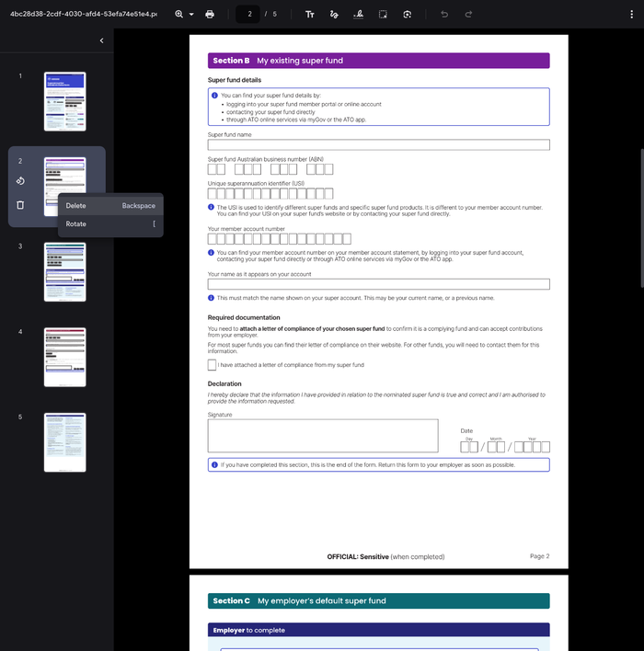Click the rotate icon on page 2 thumbnail
Viewport: 644px width, 651px height.
[x=20, y=181]
